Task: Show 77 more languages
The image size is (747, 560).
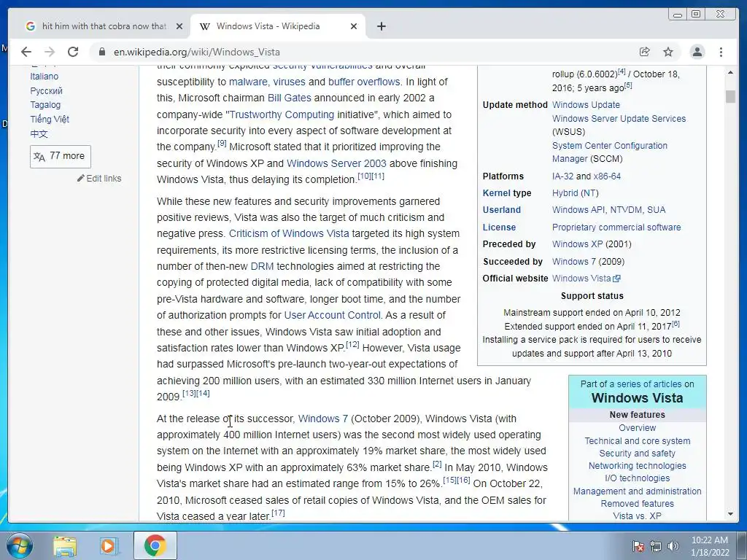Action: pos(61,157)
